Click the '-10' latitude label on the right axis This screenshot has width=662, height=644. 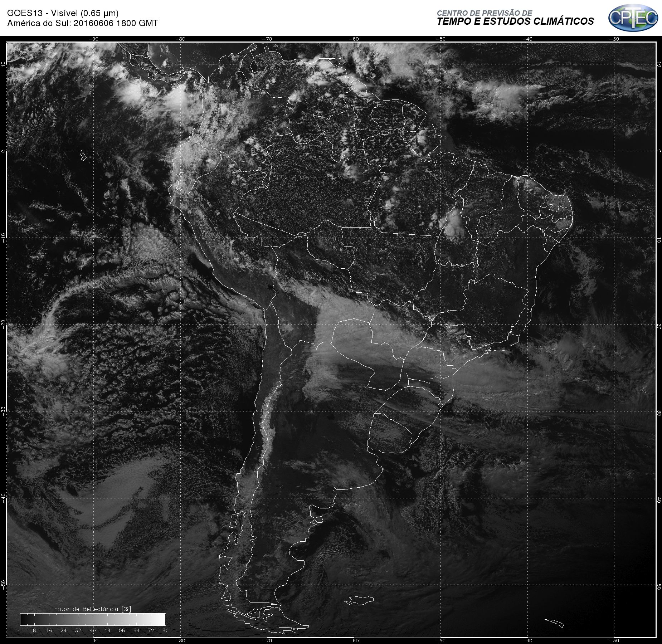(x=659, y=238)
